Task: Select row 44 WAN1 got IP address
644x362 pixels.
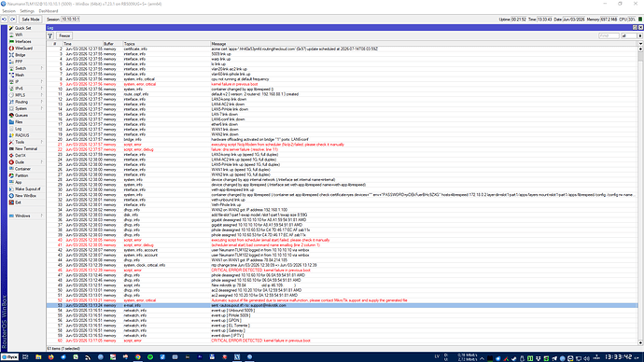Action: click(343, 260)
